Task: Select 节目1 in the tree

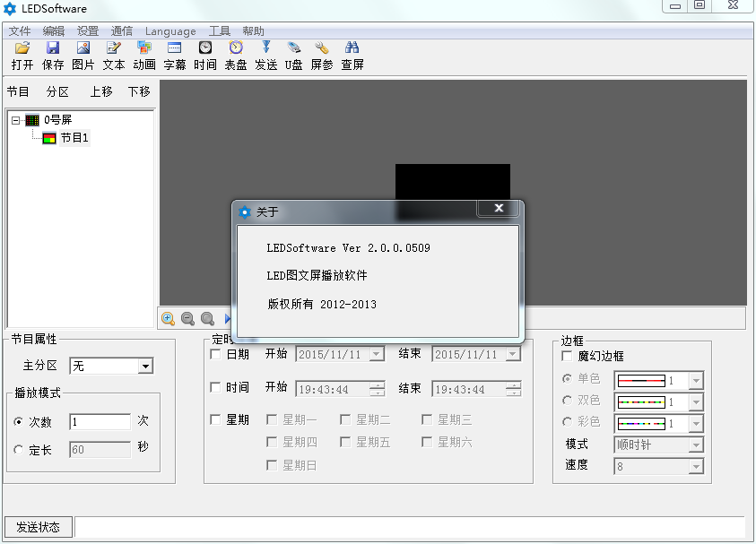Action: [x=74, y=138]
